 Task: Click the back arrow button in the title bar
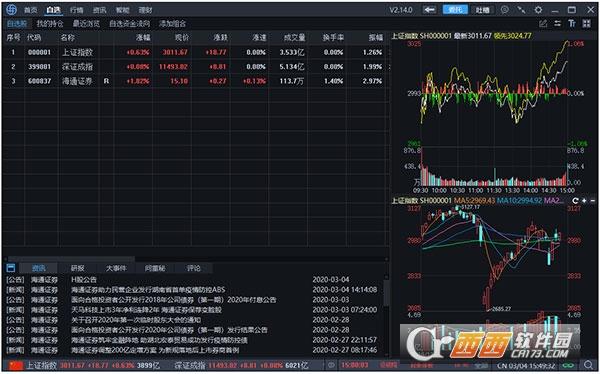(x=430, y=10)
